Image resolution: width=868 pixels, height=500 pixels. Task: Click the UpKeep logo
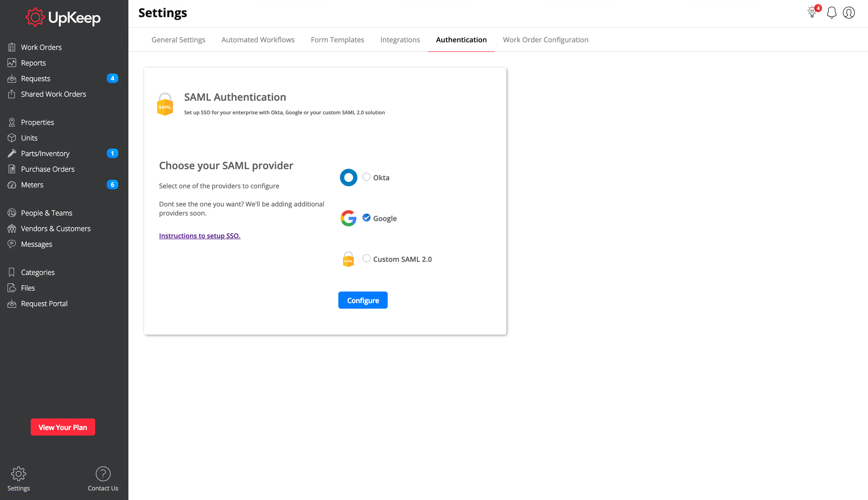point(63,18)
